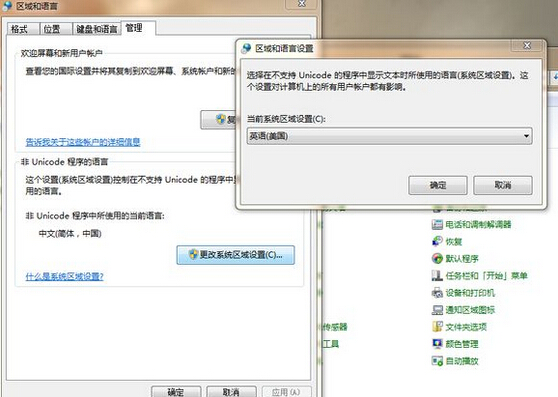Viewport: 558px width, 397px height.
Task: Open 设备和打印机 in Control Panel
Action: (470, 293)
